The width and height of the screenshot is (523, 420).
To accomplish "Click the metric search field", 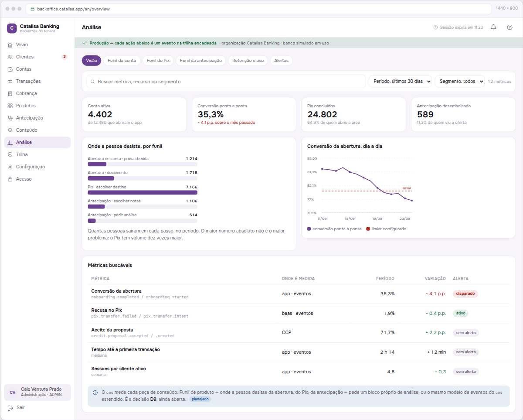I will point(226,82).
